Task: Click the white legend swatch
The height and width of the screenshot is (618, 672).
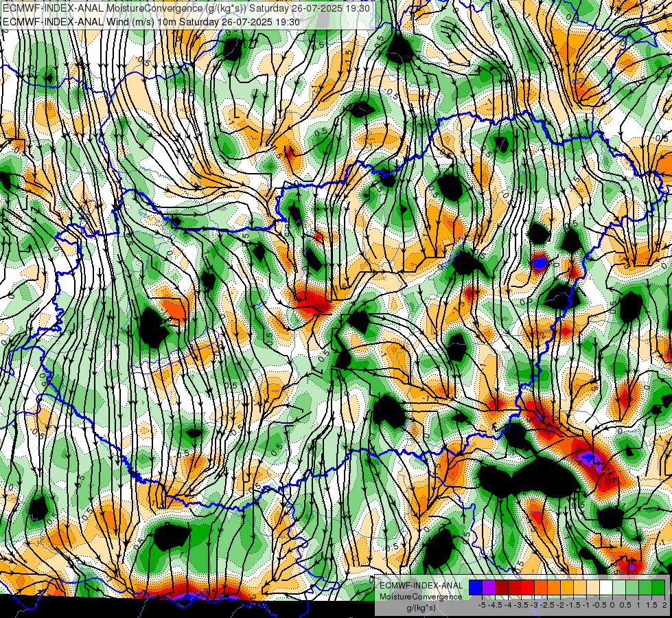Action: 606,588
